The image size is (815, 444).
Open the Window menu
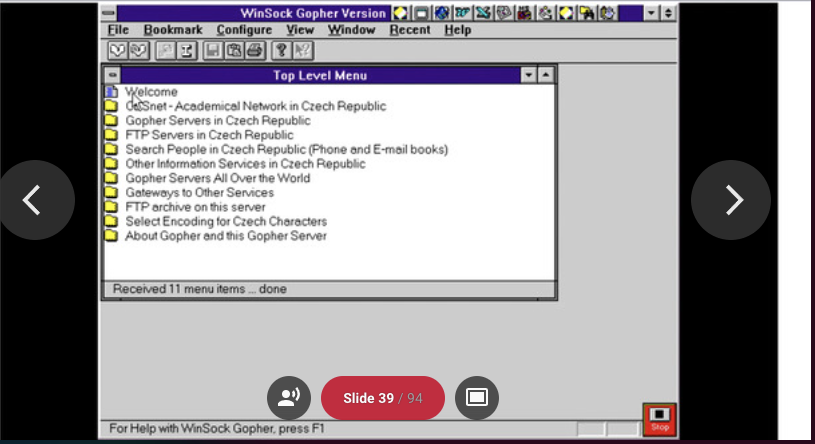tap(351, 30)
